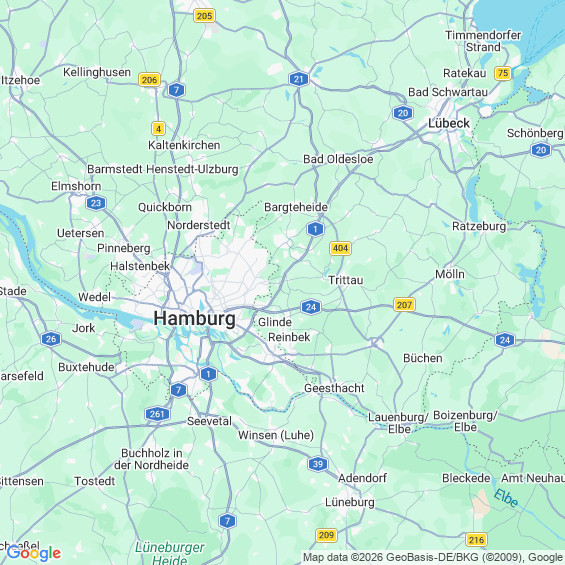Select the A 23 shield near Elmshorn

(96, 203)
